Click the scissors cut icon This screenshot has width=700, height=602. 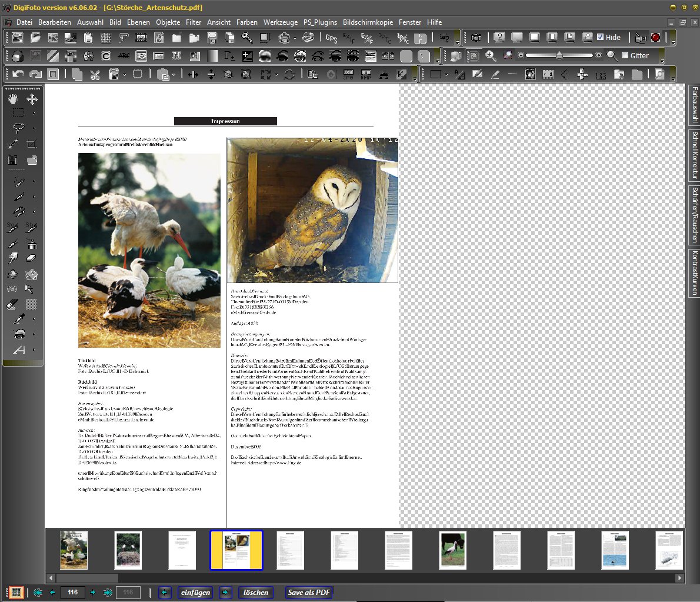pyautogui.click(x=95, y=74)
